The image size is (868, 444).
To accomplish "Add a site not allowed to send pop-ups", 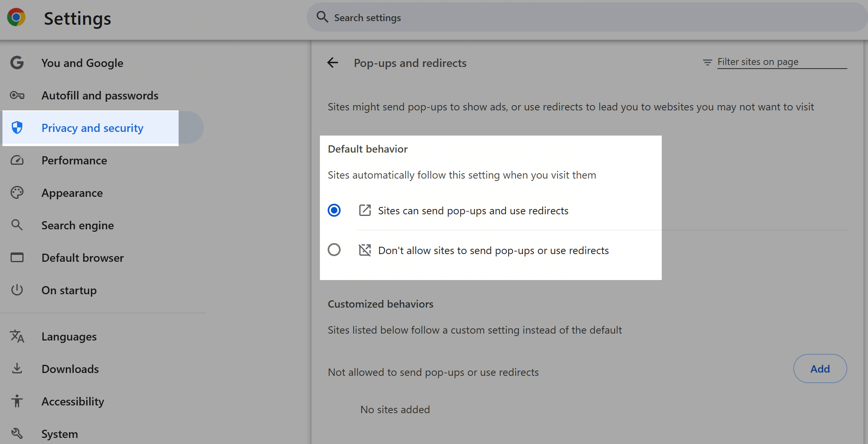I will 820,369.
